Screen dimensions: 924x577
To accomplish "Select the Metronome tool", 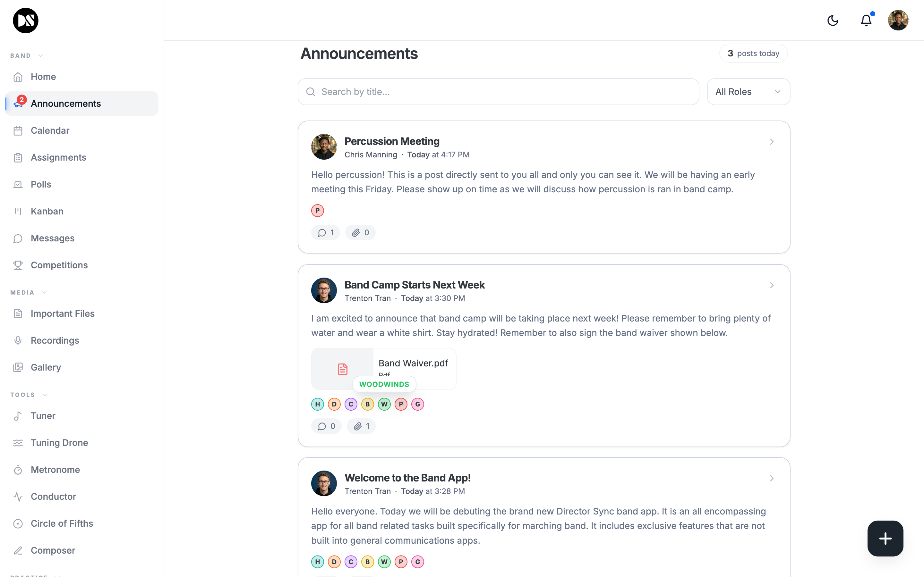I will pyautogui.click(x=55, y=469).
